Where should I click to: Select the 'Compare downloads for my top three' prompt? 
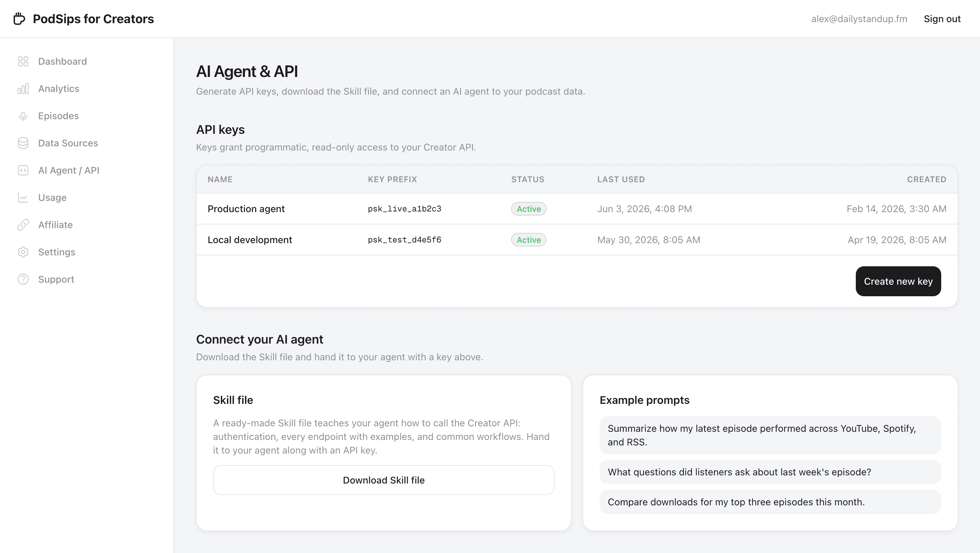pyautogui.click(x=770, y=502)
